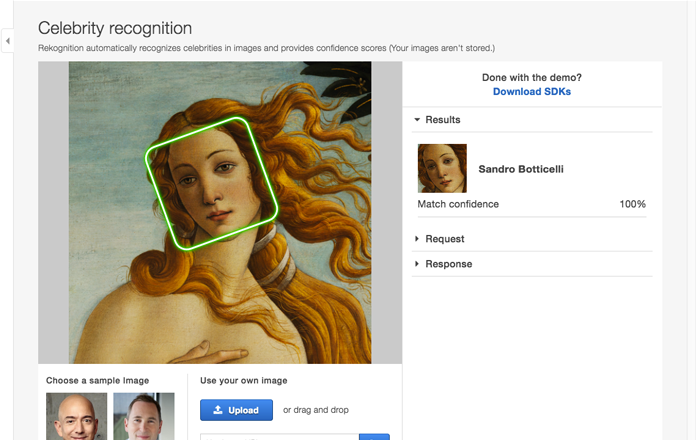Choose the bald man sample image
696x440 pixels.
[x=76, y=416]
